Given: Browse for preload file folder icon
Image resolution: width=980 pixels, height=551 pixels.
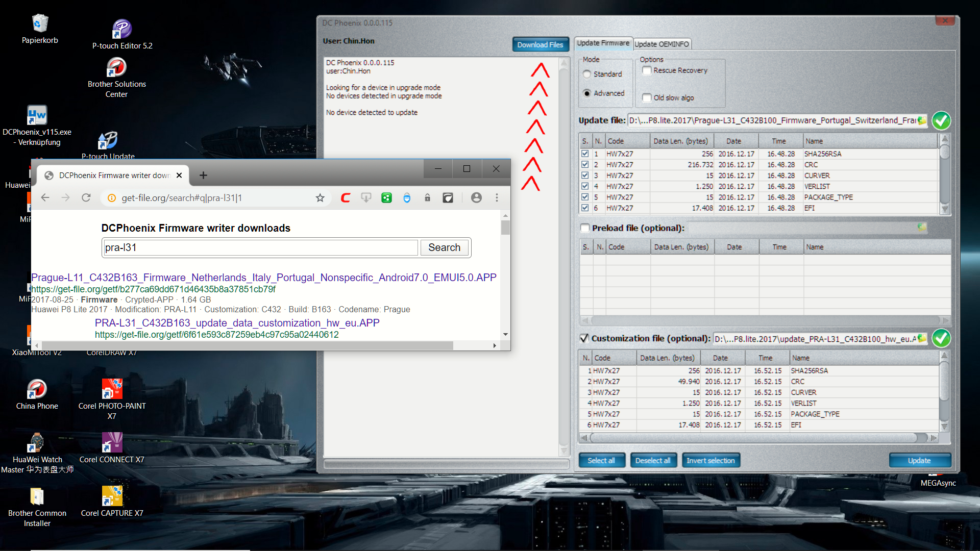Looking at the screenshot, I should [x=922, y=228].
